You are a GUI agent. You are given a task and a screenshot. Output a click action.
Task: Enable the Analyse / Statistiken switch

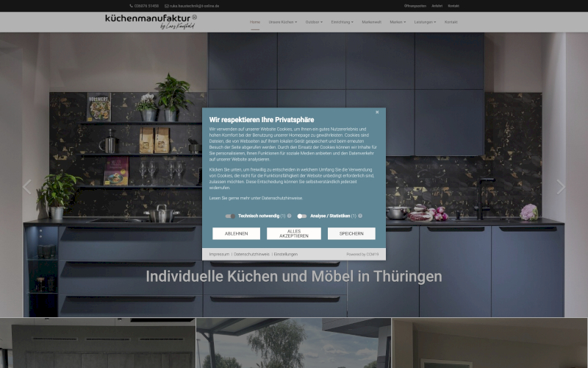click(x=301, y=216)
